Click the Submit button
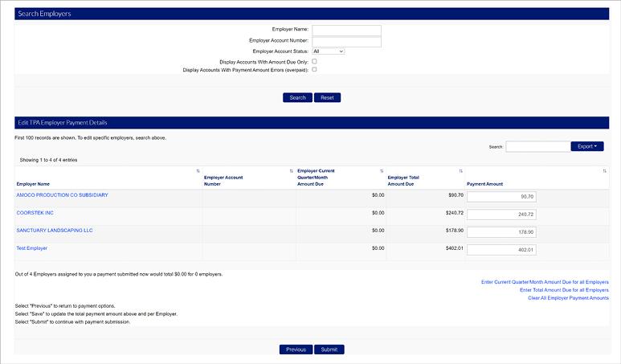Screen dimensions: 621x364 pos(329,350)
